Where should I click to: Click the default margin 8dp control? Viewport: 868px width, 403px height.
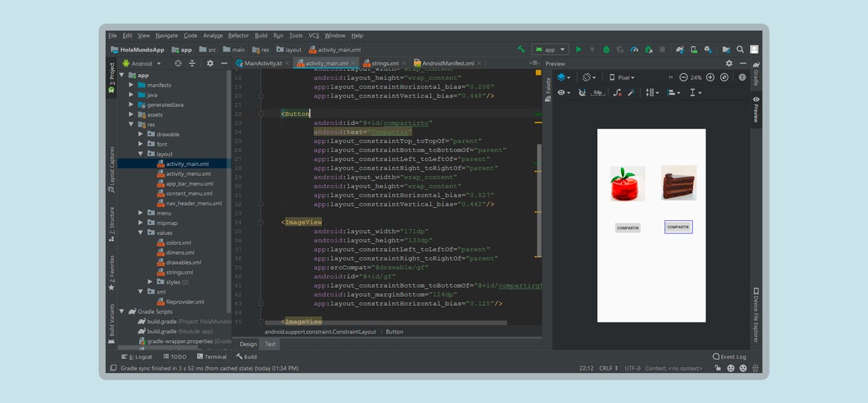pos(599,92)
